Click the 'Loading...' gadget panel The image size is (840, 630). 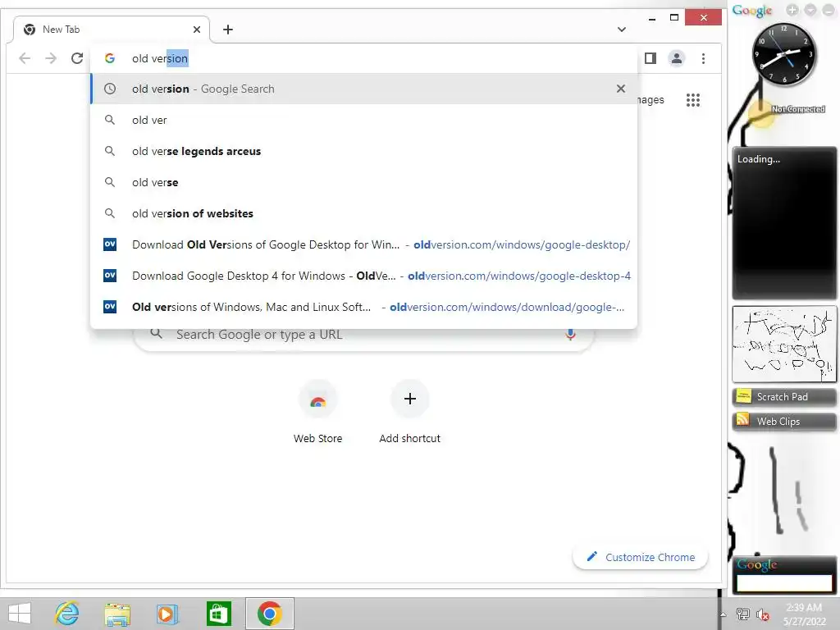coord(784,223)
